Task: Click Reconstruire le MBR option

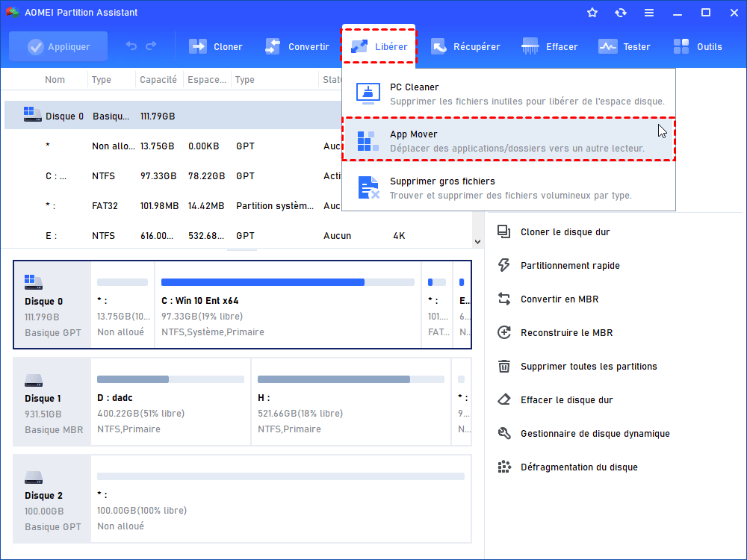Action: pyautogui.click(x=566, y=333)
